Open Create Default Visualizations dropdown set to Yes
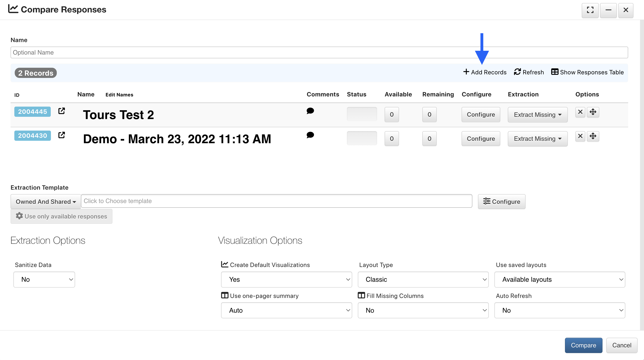 [x=287, y=279]
